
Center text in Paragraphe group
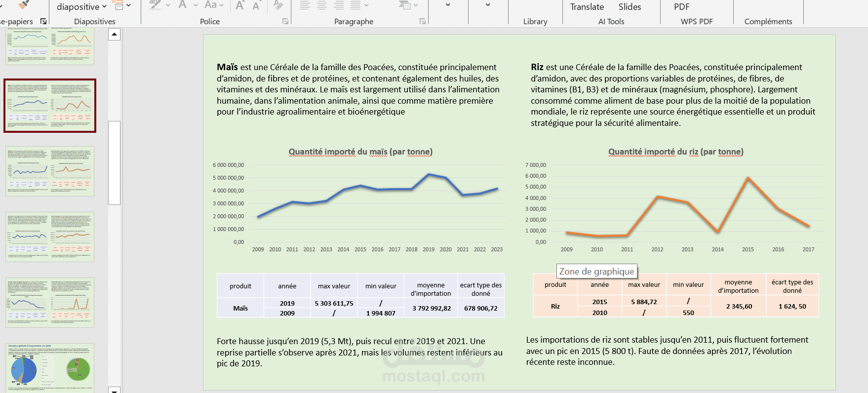(x=322, y=5)
